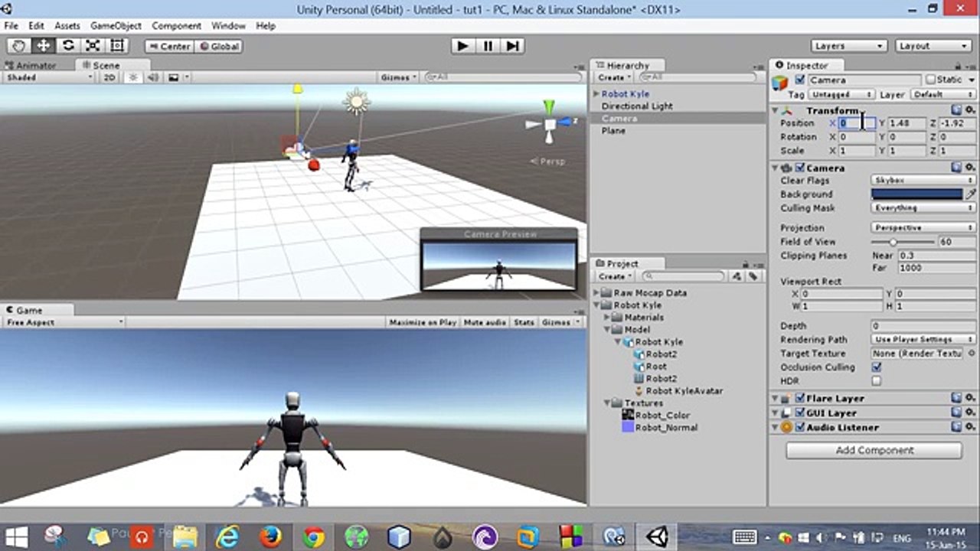980x551 pixels.
Task: Open the Component menu
Action: click(176, 26)
